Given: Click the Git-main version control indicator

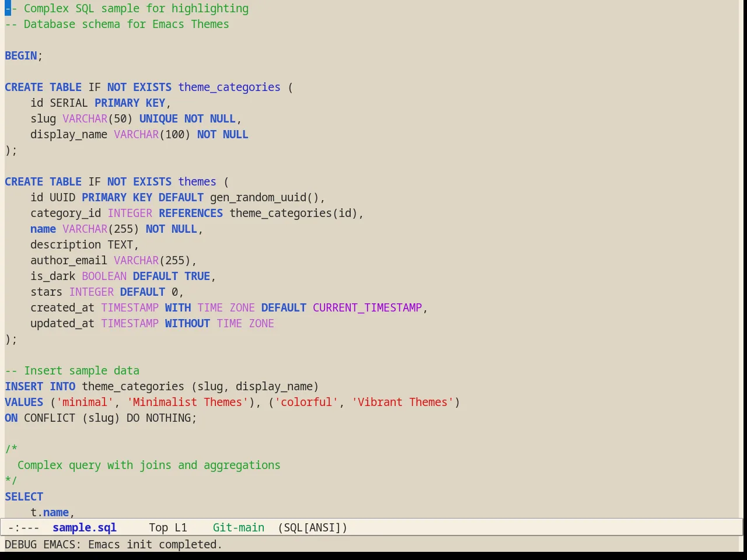Looking at the screenshot, I should coord(239,527).
